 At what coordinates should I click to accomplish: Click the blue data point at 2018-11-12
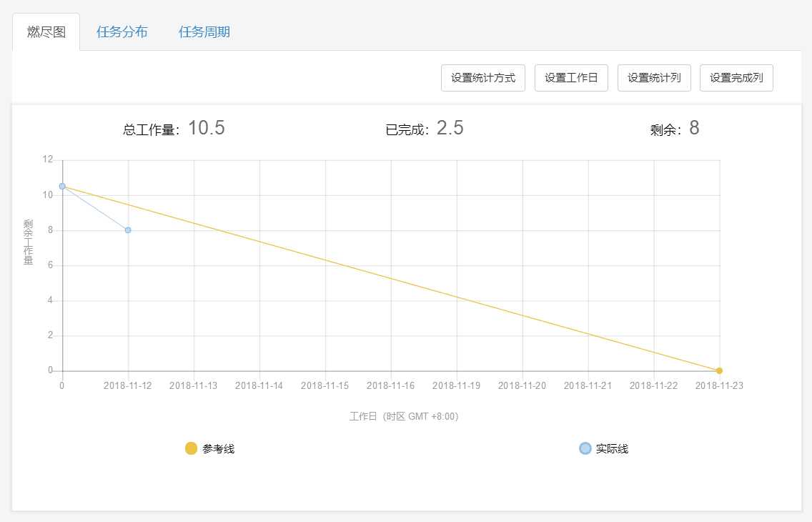point(128,230)
